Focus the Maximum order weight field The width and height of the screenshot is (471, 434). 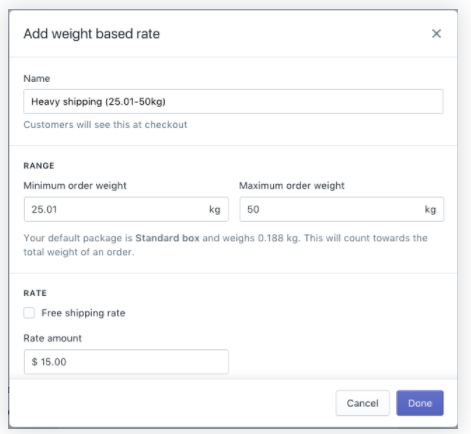coord(342,209)
